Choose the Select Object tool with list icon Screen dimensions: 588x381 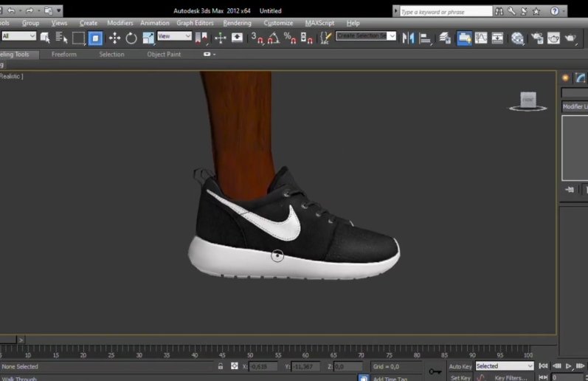pyautogui.click(x=61, y=38)
